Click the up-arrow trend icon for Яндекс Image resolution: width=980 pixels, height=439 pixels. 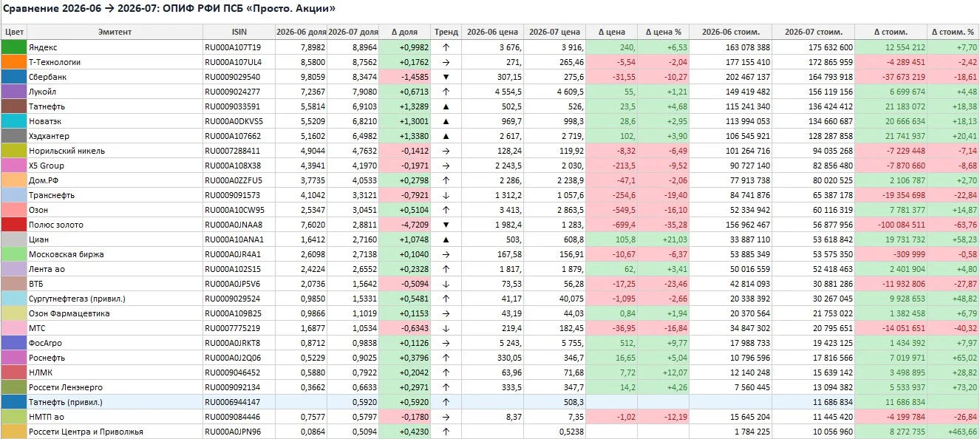coord(446,47)
